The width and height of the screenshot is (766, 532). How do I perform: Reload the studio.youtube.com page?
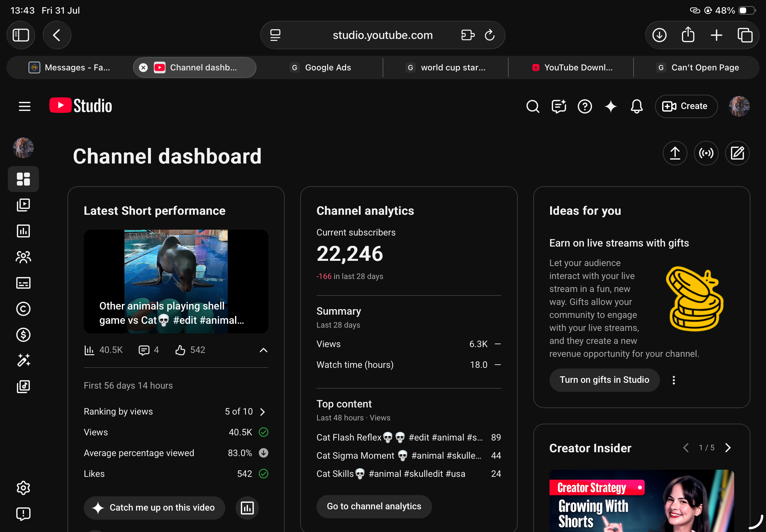point(489,35)
